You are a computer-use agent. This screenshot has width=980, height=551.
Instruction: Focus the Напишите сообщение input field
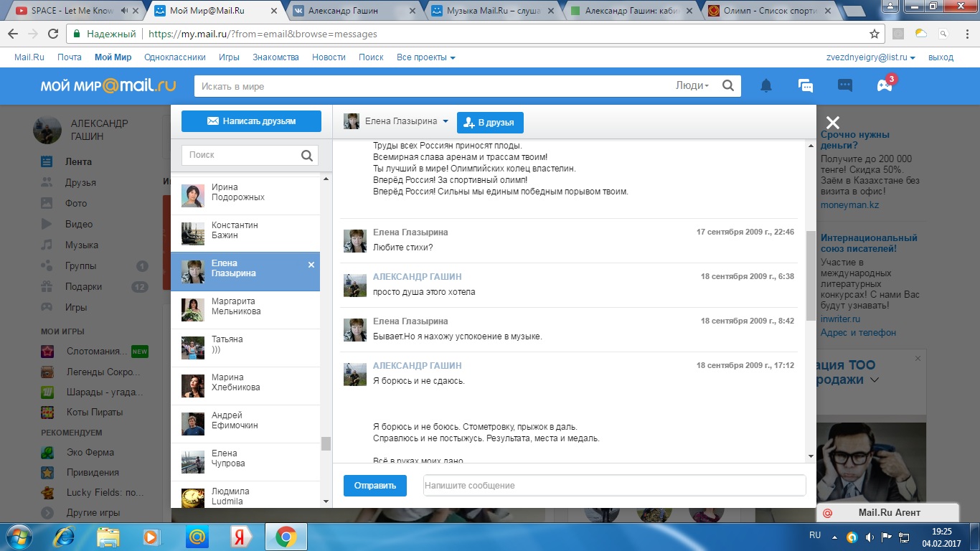pyautogui.click(x=614, y=486)
